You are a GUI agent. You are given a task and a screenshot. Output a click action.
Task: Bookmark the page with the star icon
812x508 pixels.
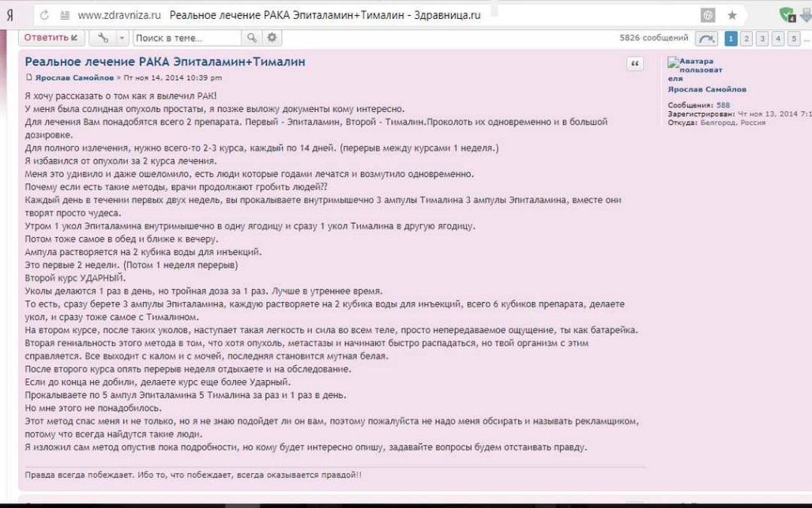731,16
